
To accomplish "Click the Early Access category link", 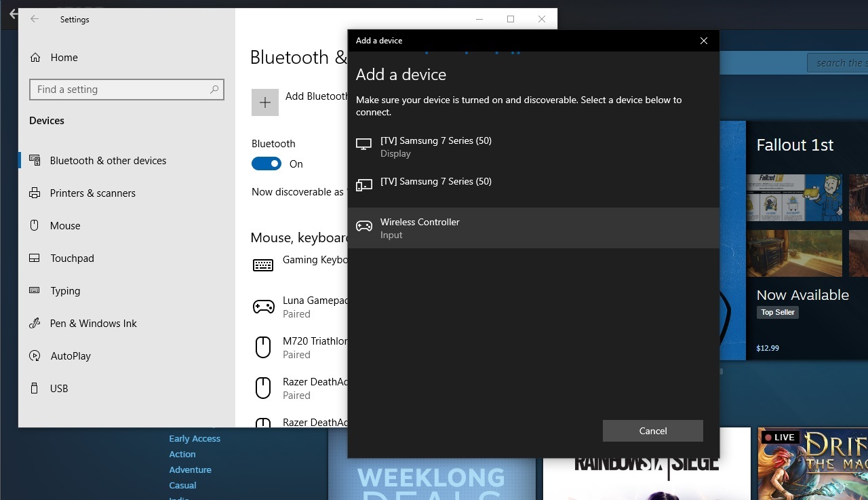I will [x=195, y=439].
